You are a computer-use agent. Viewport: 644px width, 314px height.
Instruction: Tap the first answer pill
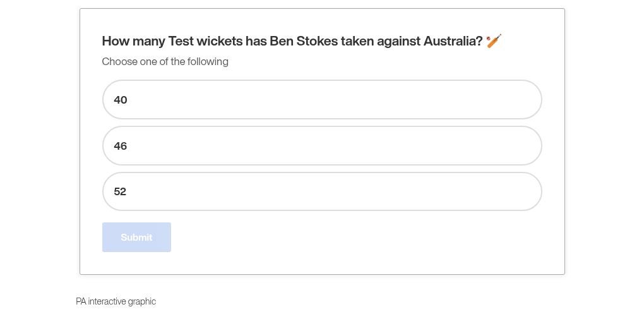[x=322, y=100]
